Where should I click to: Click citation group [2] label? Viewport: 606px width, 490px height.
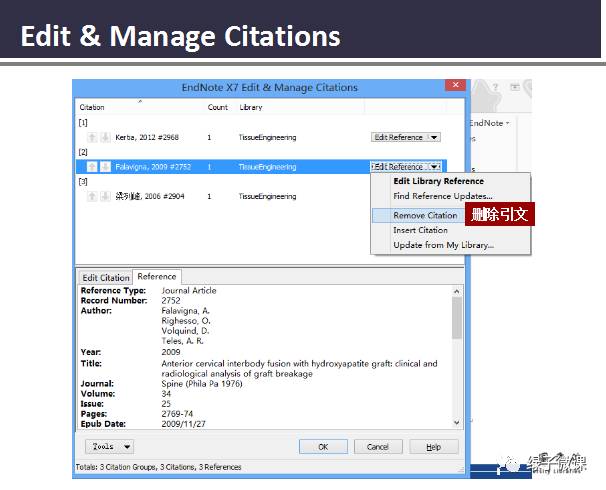click(83, 152)
